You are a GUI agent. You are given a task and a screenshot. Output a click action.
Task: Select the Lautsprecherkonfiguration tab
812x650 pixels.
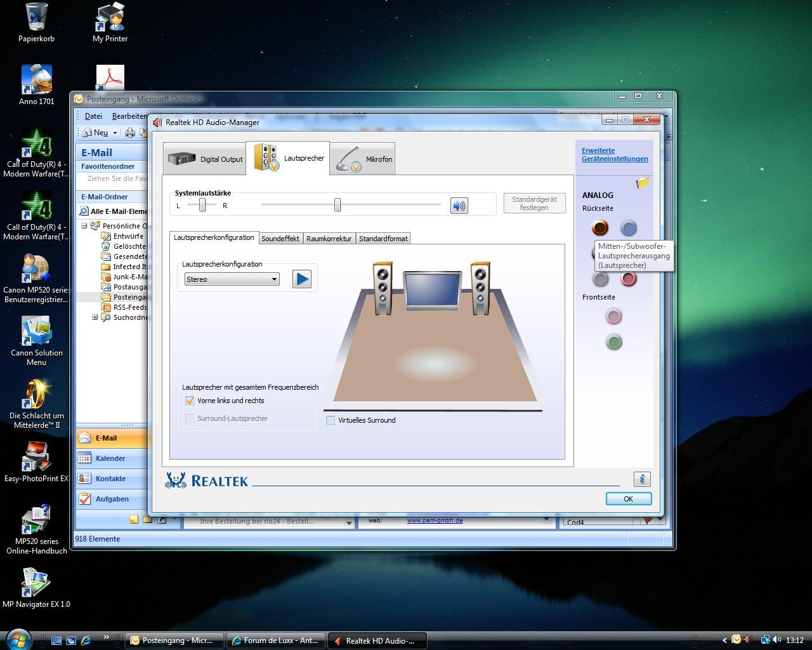click(214, 237)
